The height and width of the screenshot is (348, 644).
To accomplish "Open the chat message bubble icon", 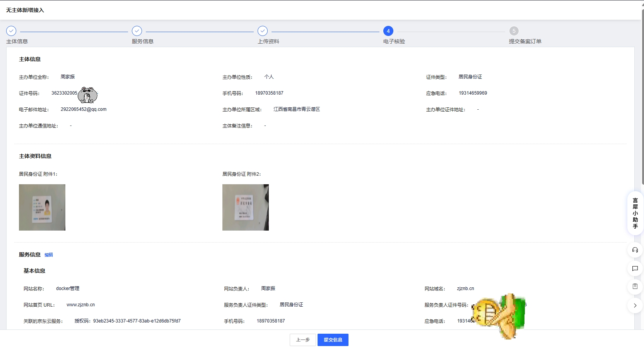I will (635, 268).
